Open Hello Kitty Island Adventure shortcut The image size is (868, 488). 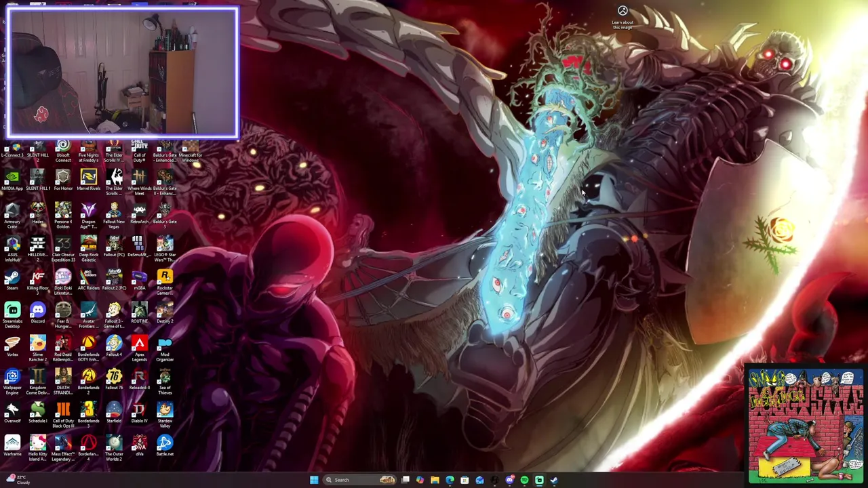click(37, 449)
